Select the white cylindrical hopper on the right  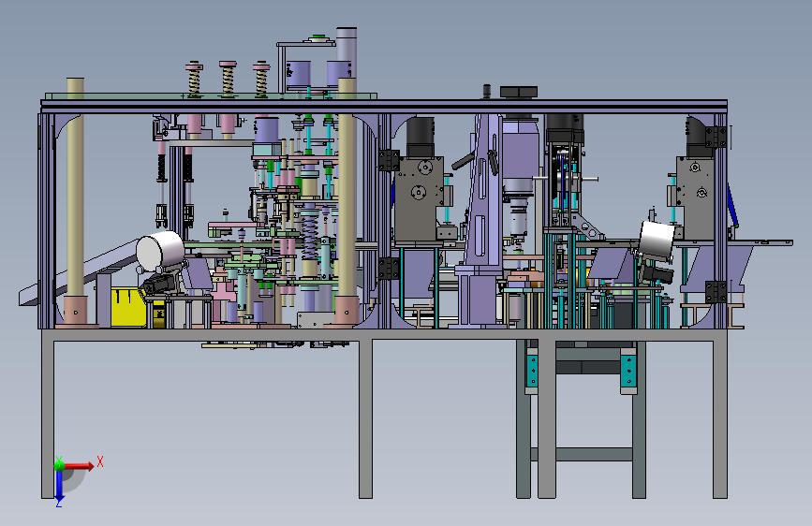[657, 240]
